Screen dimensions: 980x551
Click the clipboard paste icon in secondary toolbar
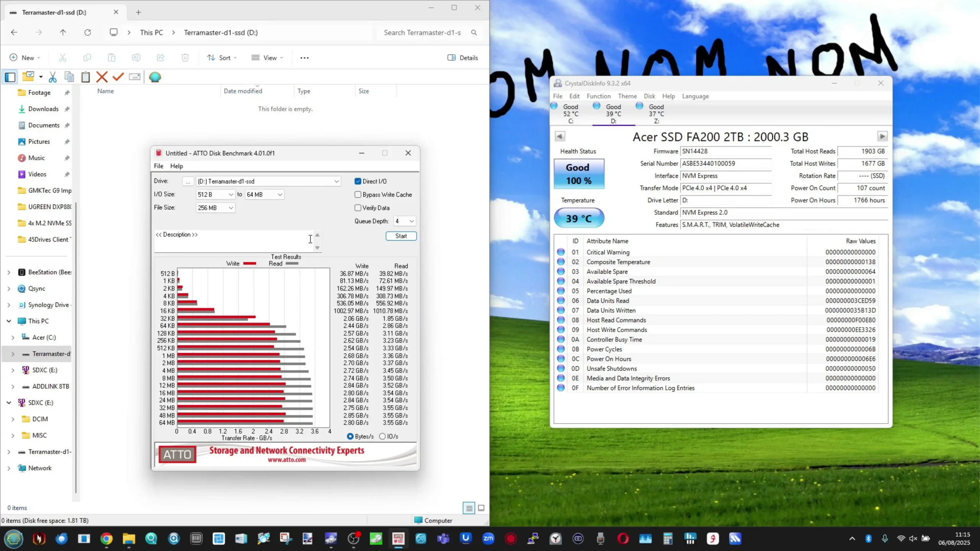(86, 77)
